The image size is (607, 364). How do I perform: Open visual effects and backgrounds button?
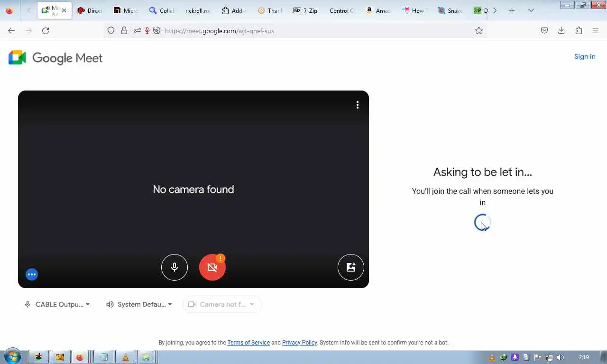pyautogui.click(x=351, y=267)
